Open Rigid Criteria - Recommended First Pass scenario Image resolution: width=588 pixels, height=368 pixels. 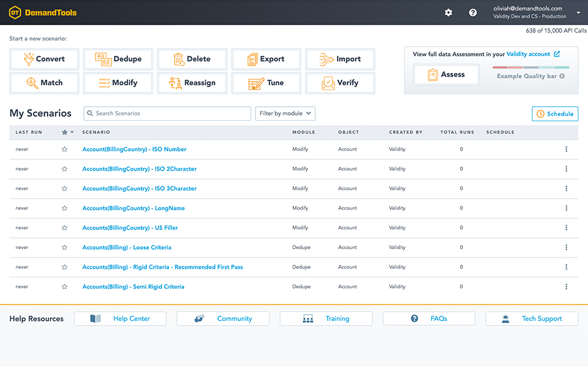click(x=163, y=267)
